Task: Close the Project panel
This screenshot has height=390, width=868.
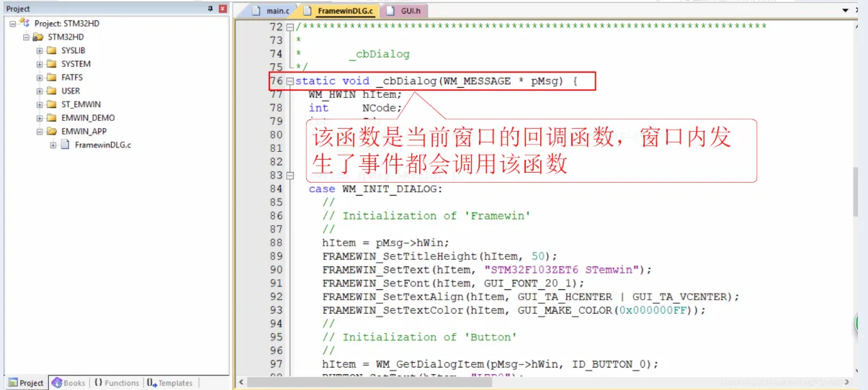Action: 223,9
